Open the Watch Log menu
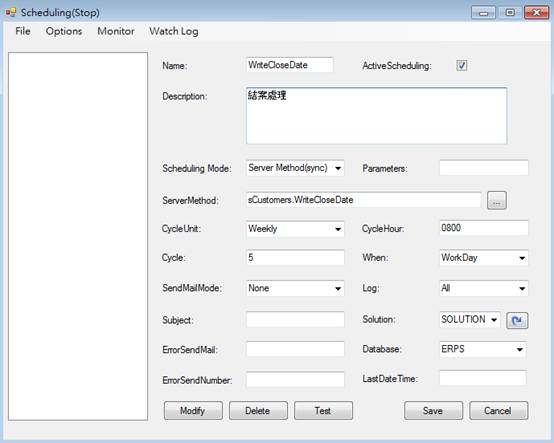Image resolution: width=554 pixels, height=443 pixels. [x=173, y=31]
